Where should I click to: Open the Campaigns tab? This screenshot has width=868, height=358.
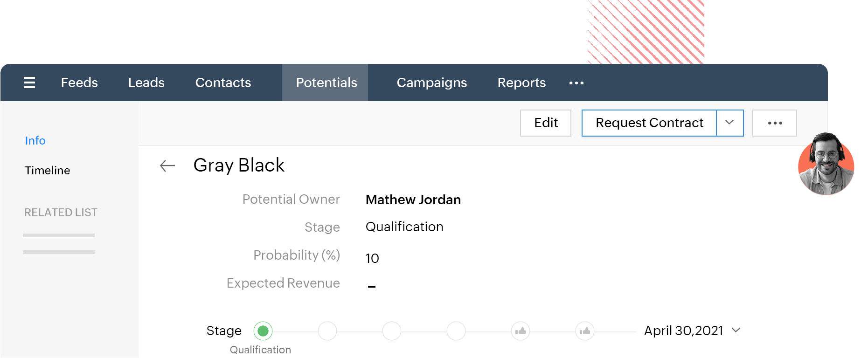(x=431, y=83)
